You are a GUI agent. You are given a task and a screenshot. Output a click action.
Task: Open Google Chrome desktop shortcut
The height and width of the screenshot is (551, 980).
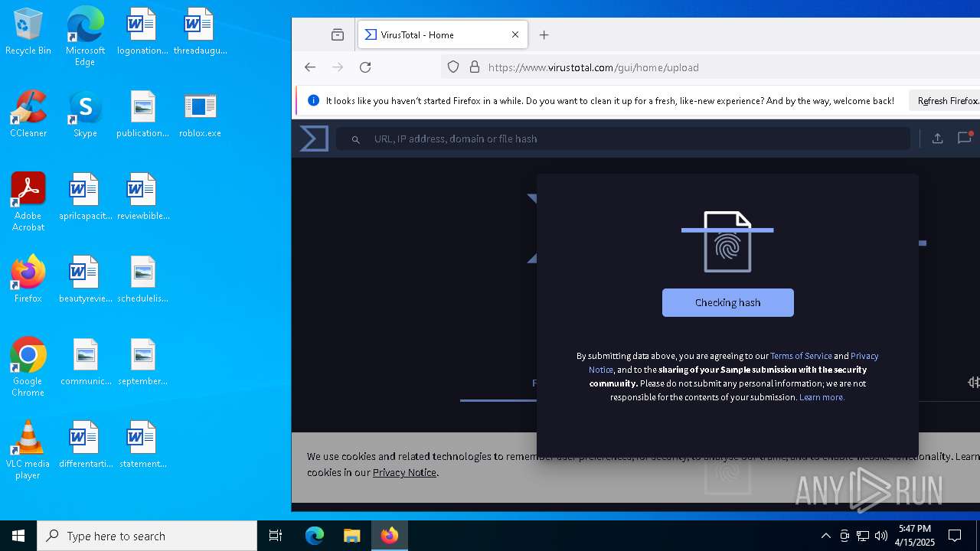tap(28, 367)
